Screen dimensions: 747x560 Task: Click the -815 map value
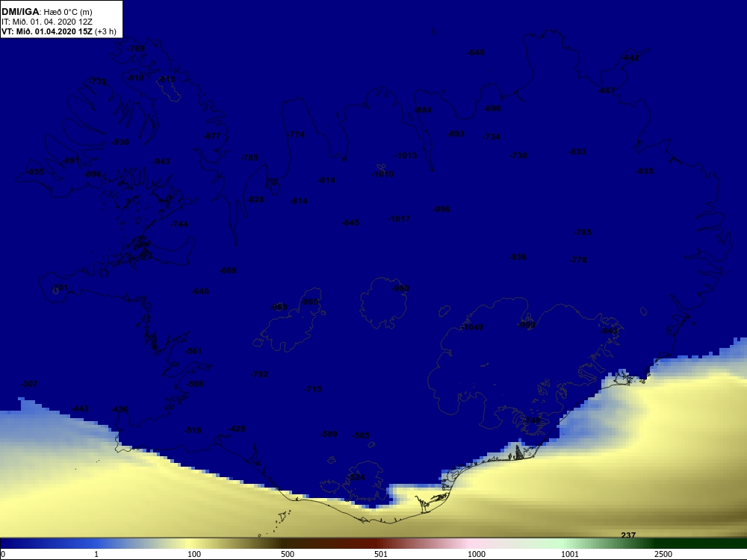coord(167,79)
